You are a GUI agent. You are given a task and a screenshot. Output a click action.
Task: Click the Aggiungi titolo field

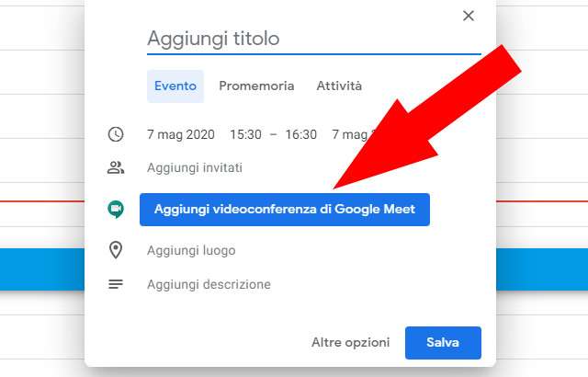coord(313,39)
